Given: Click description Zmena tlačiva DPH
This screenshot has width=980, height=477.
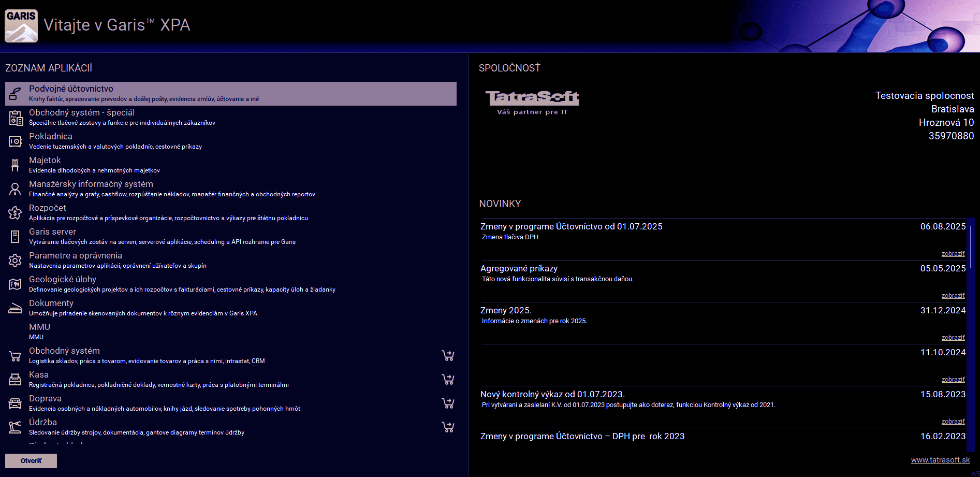Looking at the screenshot, I should pos(510,237).
